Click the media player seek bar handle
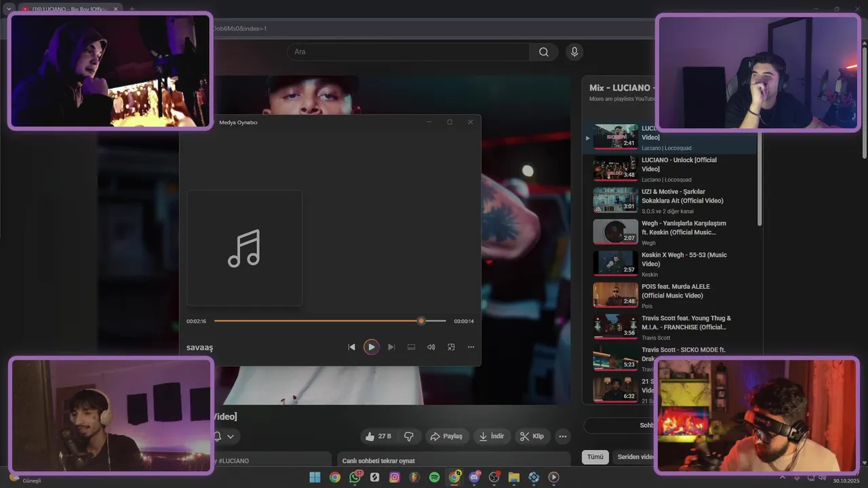The height and width of the screenshot is (488, 868). point(421,321)
